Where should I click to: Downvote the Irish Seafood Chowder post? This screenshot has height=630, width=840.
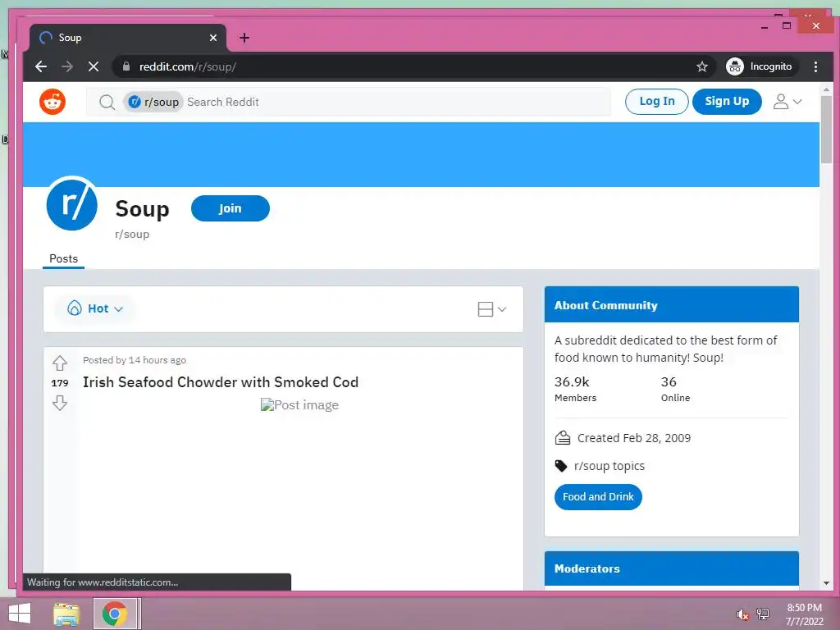tap(59, 403)
